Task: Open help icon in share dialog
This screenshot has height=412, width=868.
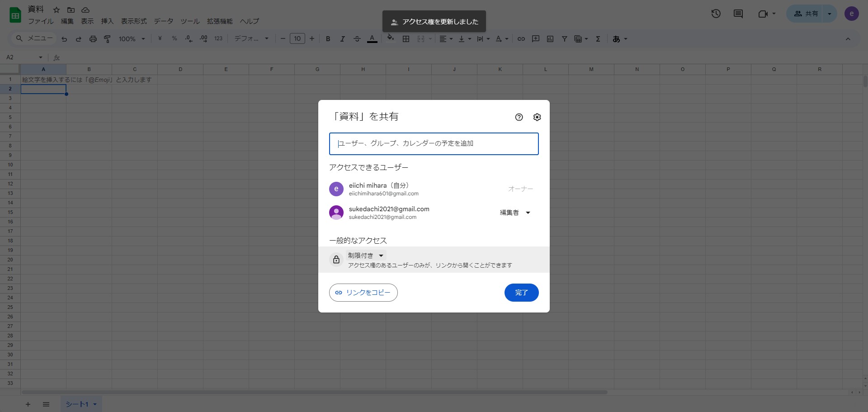Action: (x=519, y=117)
